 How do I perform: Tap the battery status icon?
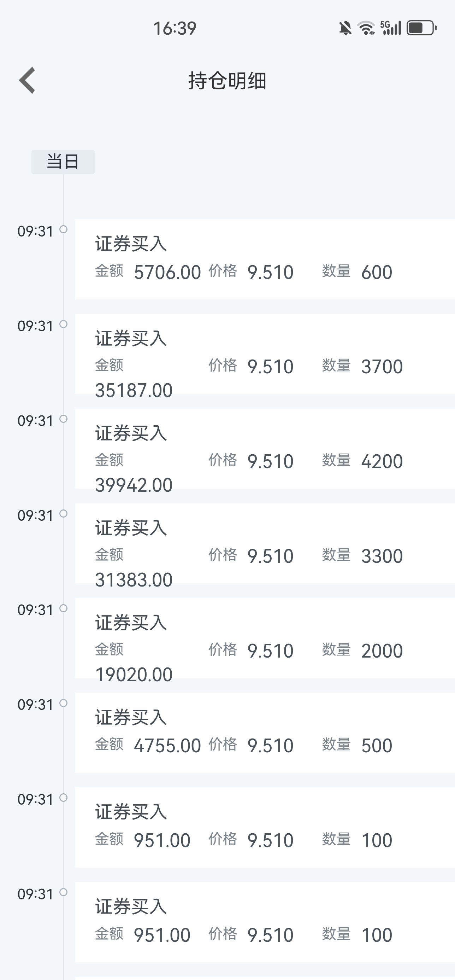[x=421, y=28]
